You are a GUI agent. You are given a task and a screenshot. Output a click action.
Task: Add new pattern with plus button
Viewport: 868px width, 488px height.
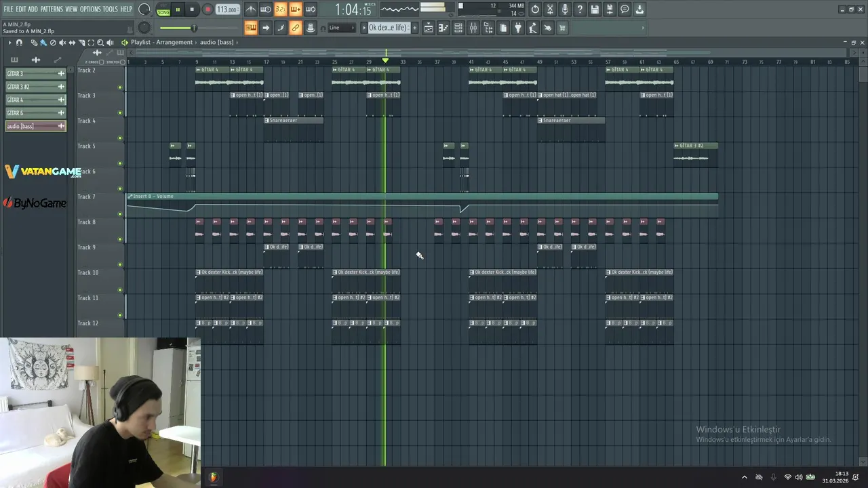pyautogui.click(x=415, y=28)
